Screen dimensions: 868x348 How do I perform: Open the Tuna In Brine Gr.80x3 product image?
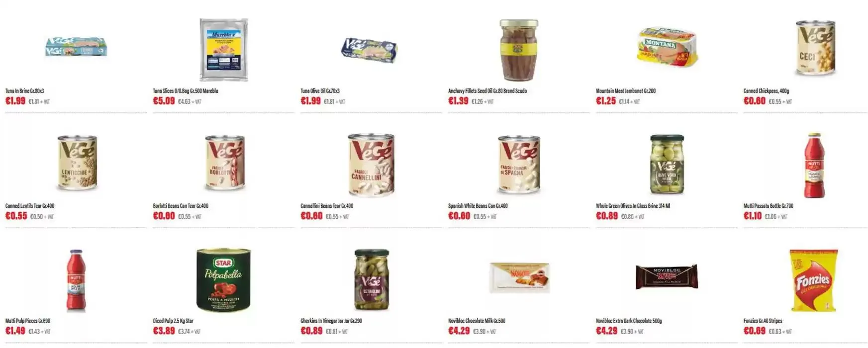pyautogui.click(x=76, y=47)
